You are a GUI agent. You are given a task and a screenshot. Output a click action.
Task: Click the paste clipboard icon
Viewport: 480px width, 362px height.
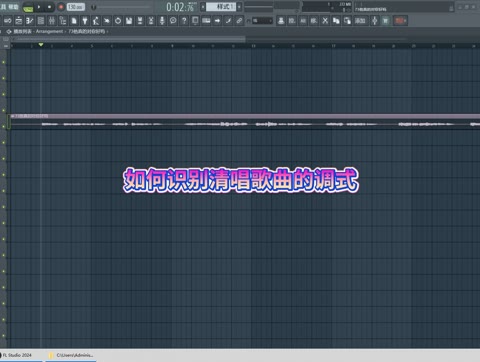347,21
